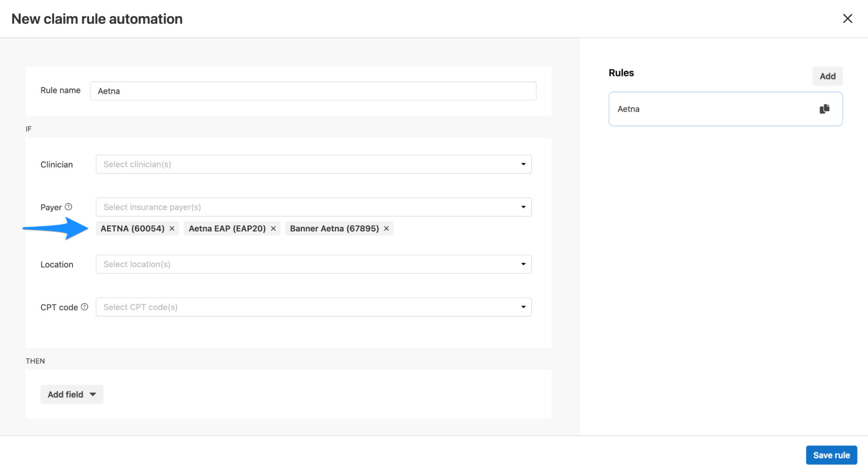Open the Select CPT code(s) dropdown
868x472 pixels.
314,307
